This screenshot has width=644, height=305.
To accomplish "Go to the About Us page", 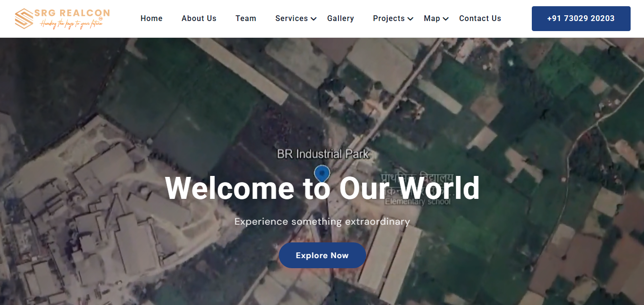I will pos(199,19).
